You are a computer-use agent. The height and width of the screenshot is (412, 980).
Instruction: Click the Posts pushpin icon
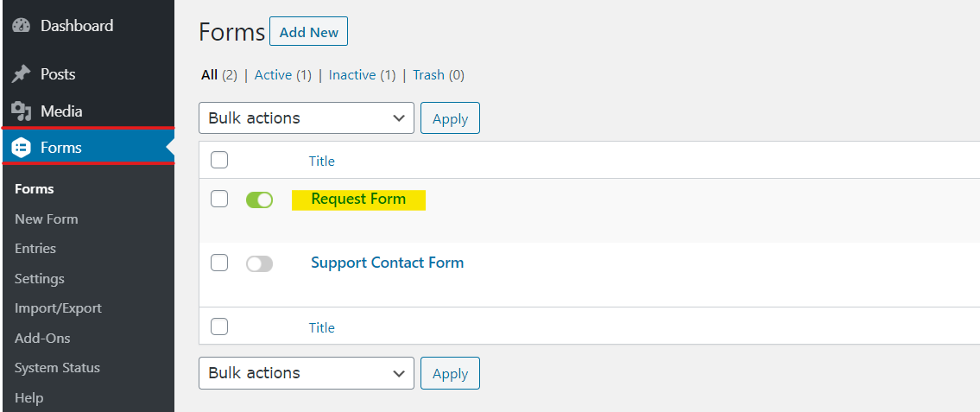[x=22, y=74]
